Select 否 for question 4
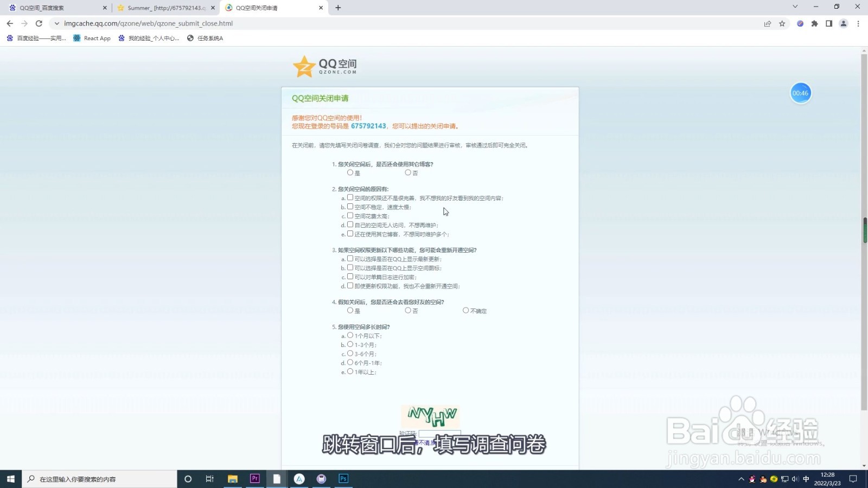 (408, 310)
